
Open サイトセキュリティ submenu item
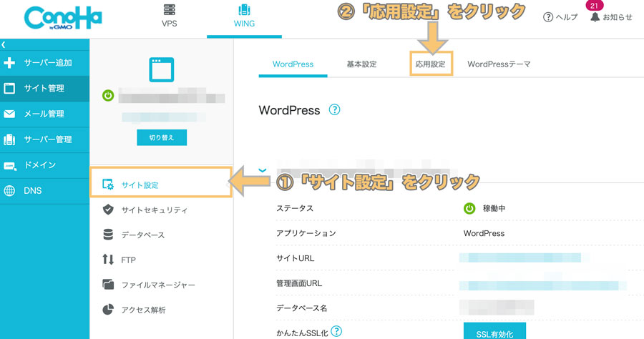point(155,210)
